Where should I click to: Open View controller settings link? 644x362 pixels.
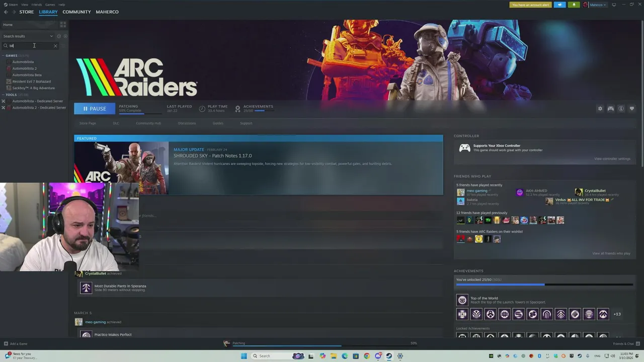pos(612,159)
